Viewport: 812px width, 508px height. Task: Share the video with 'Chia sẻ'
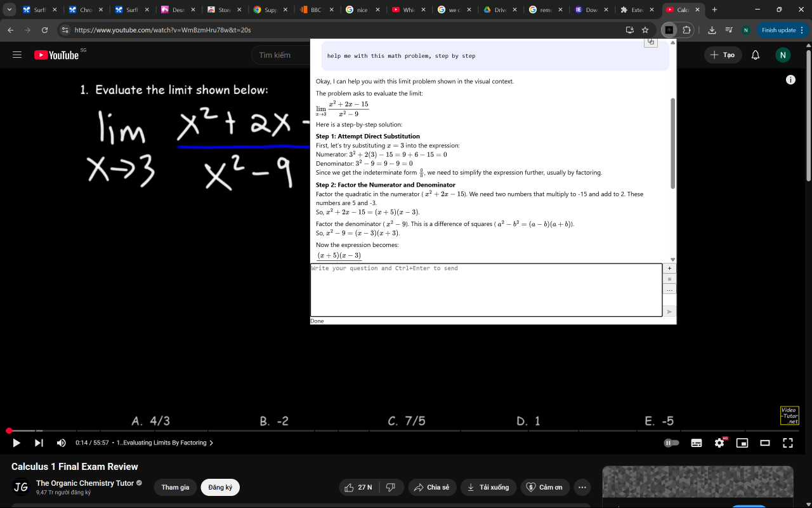[x=431, y=487]
